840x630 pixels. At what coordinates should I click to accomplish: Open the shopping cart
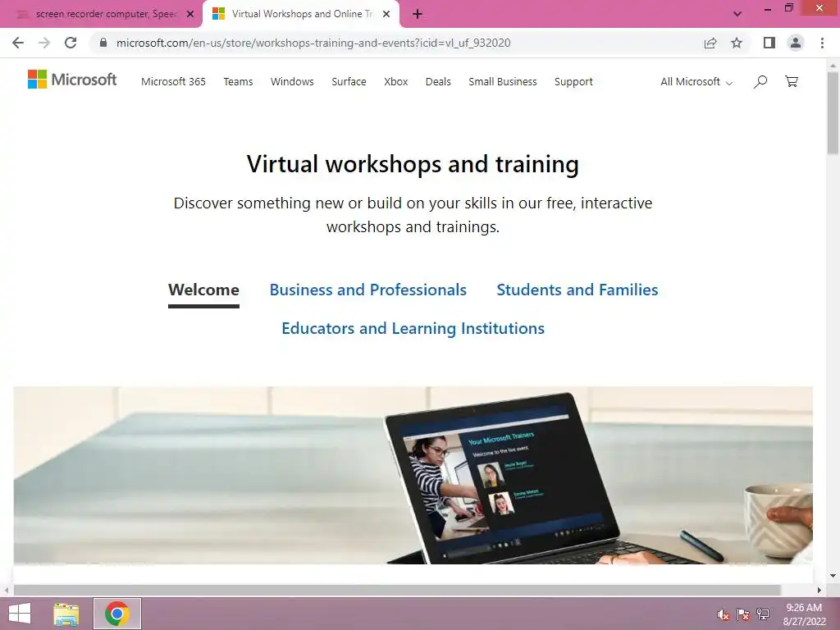(x=792, y=81)
